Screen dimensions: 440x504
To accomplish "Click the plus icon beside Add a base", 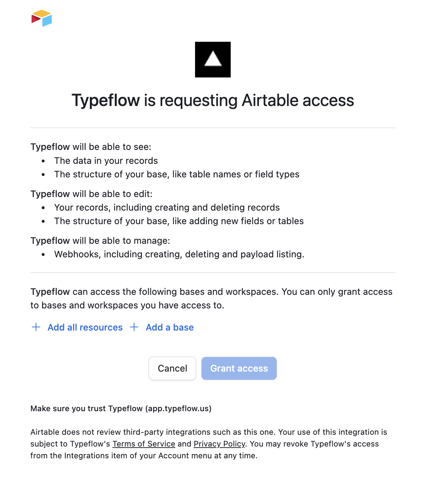I will [x=134, y=327].
